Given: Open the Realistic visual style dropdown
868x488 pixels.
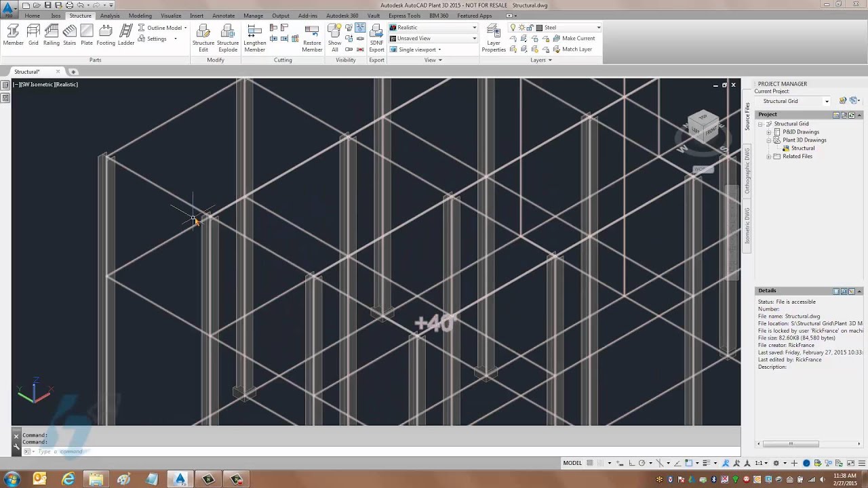Looking at the screenshot, I should [x=433, y=28].
